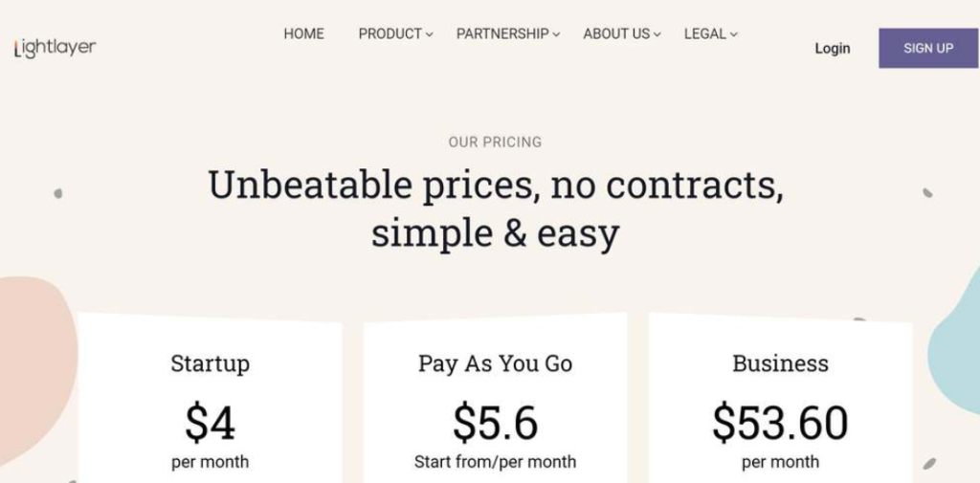Click the PARTNERSHIP menu label
980x483 pixels.
(x=501, y=33)
